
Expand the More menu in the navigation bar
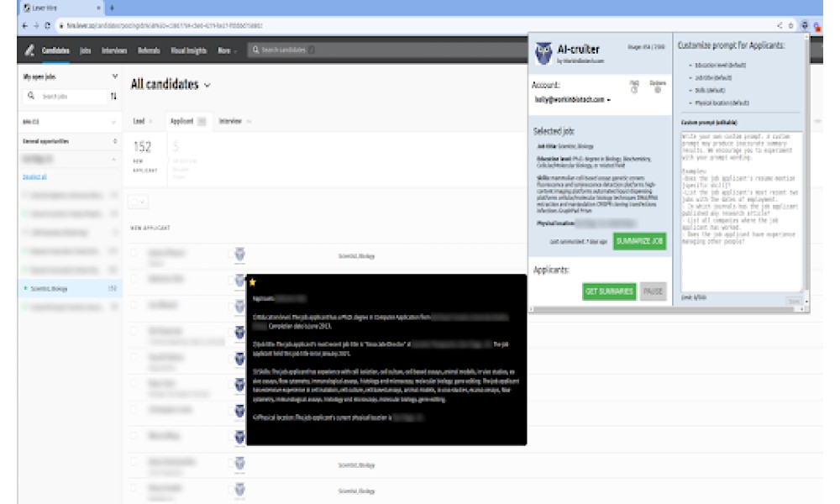pyautogui.click(x=227, y=50)
